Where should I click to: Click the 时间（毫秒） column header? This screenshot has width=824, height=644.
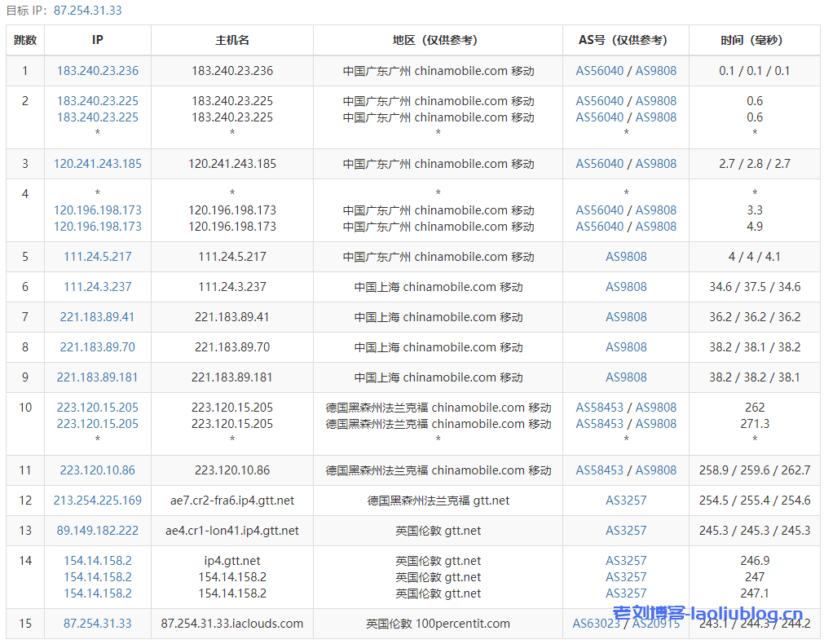[755, 40]
